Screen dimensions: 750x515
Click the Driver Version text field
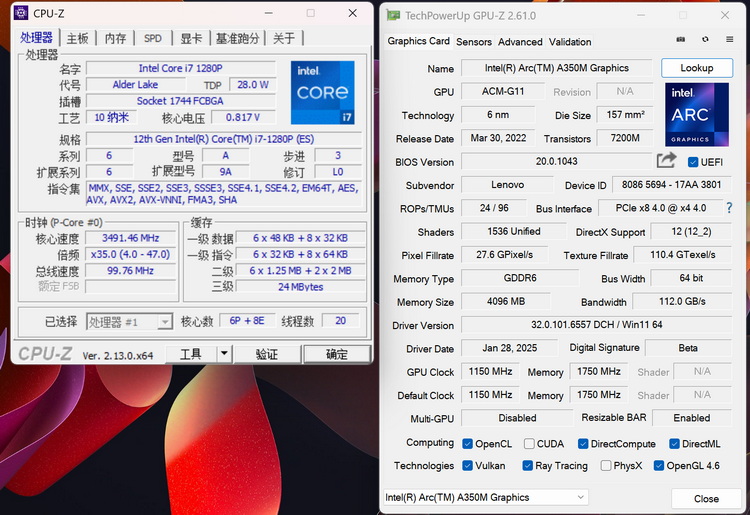click(x=596, y=325)
